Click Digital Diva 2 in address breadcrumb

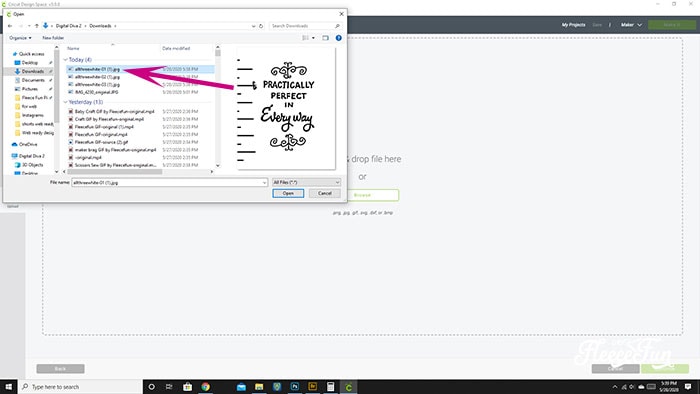(68, 26)
